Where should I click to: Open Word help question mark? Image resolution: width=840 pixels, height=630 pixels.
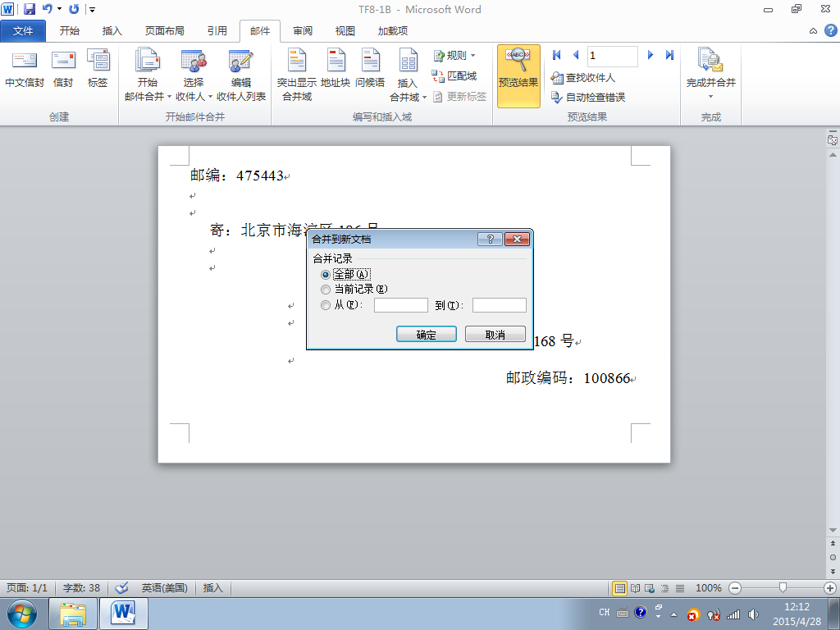(x=830, y=30)
